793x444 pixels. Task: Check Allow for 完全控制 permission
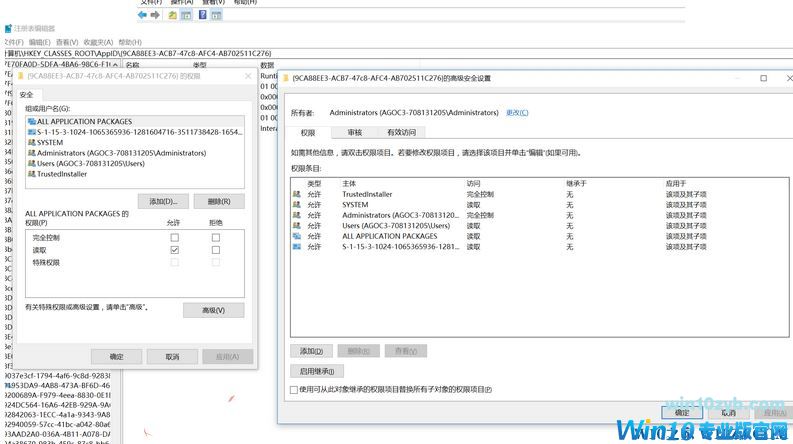(x=175, y=238)
